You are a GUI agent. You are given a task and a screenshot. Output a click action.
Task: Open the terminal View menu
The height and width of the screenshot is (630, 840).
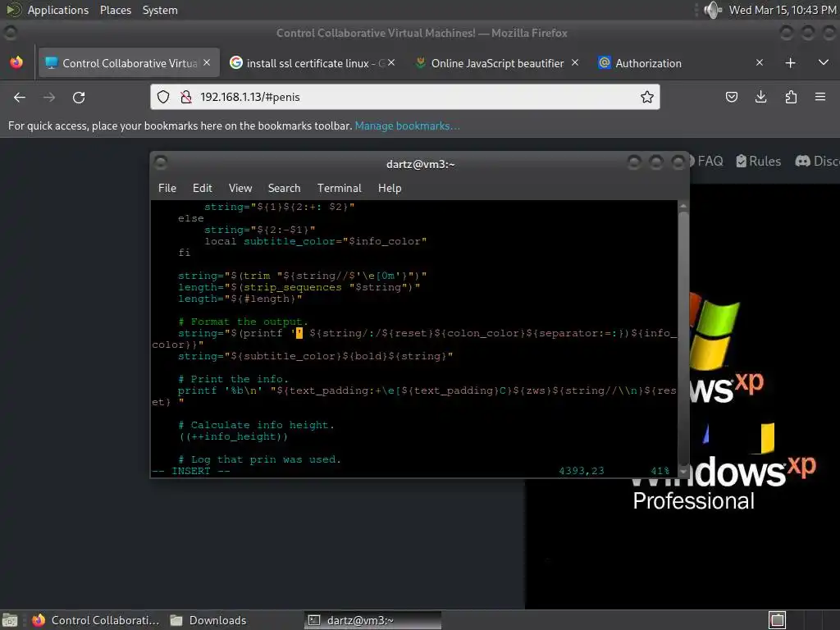point(240,188)
